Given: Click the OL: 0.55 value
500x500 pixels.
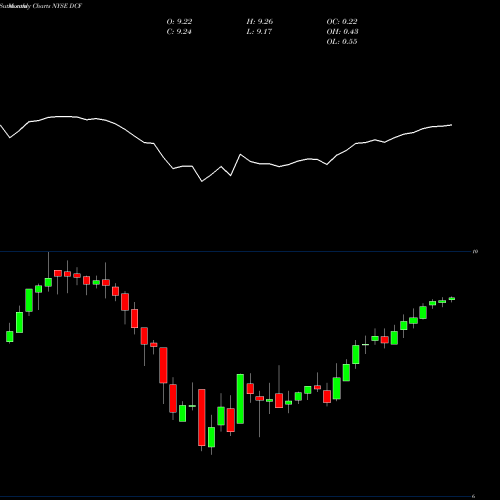Looking at the screenshot, I should tap(342, 42).
